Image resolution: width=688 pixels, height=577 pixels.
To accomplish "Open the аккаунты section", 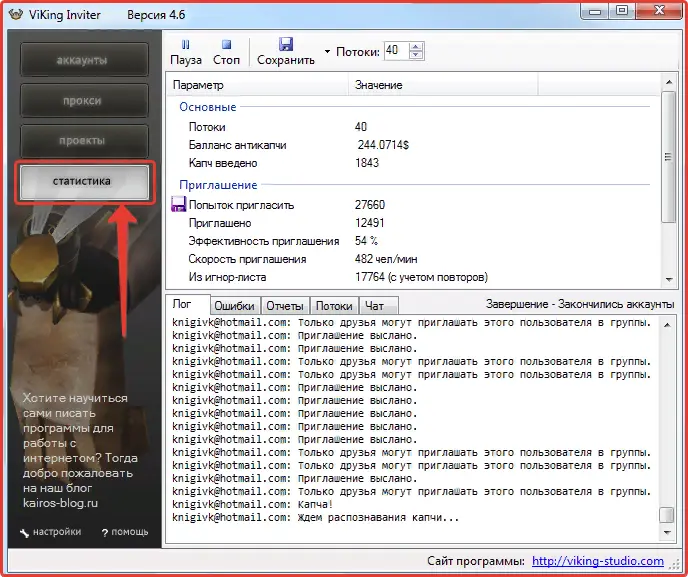I will pyautogui.click(x=84, y=60).
